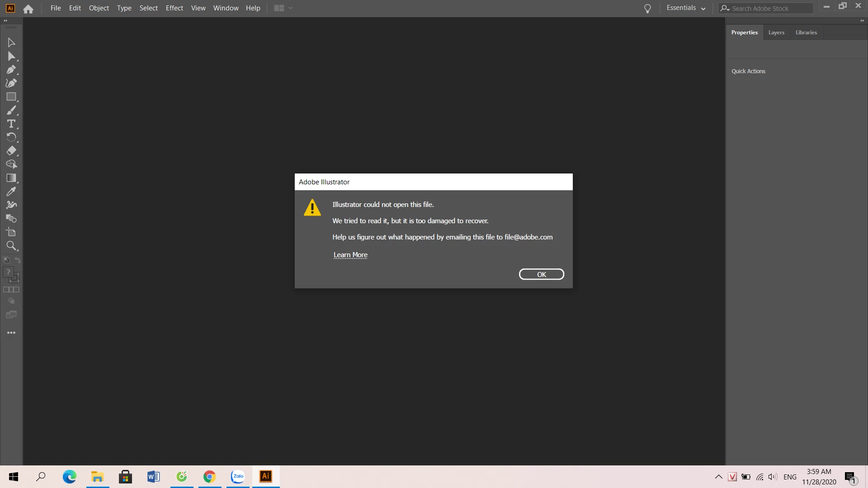Screen dimensions: 868x488
Task: Open the Learn More link
Action: pos(350,255)
